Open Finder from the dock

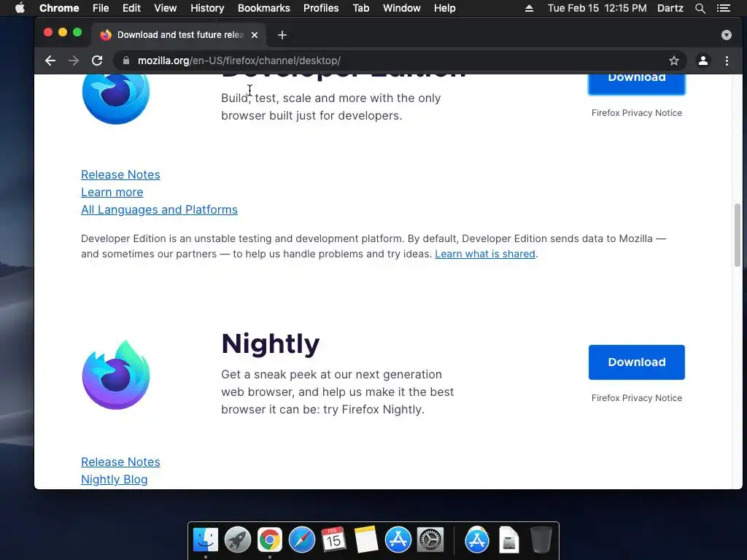(x=206, y=540)
